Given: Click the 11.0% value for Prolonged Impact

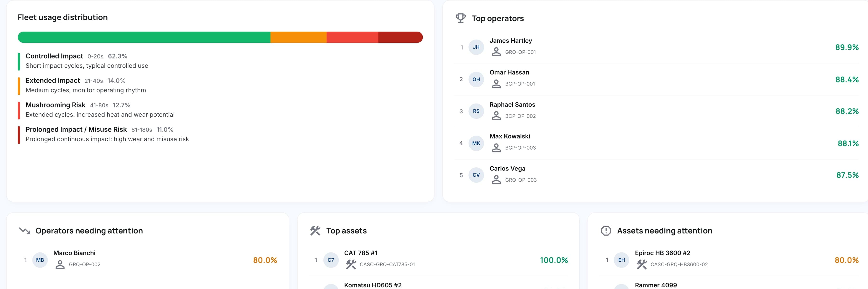Looking at the screenshot, I should coord(165,130).
